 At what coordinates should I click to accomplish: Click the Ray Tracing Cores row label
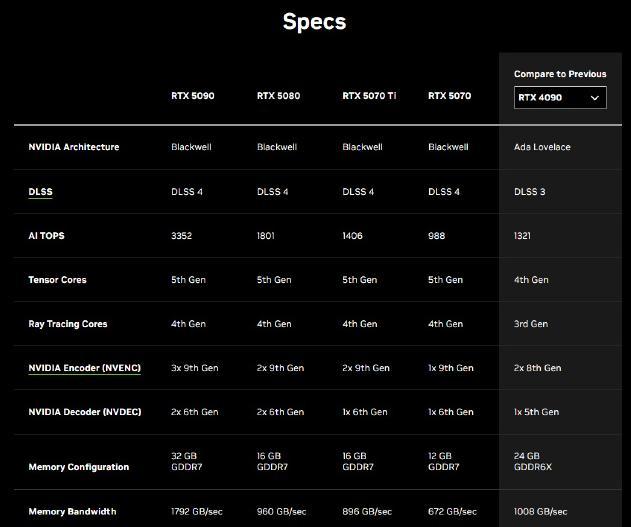point(67,324)
